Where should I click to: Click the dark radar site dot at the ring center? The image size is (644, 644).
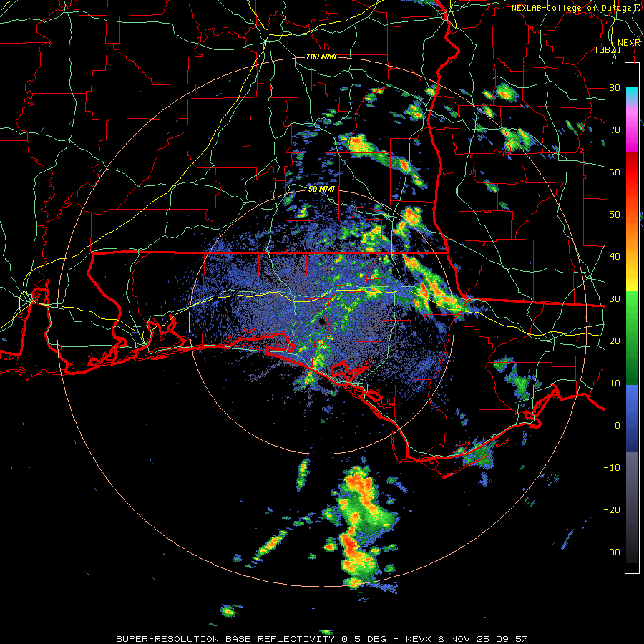[321, 321]
